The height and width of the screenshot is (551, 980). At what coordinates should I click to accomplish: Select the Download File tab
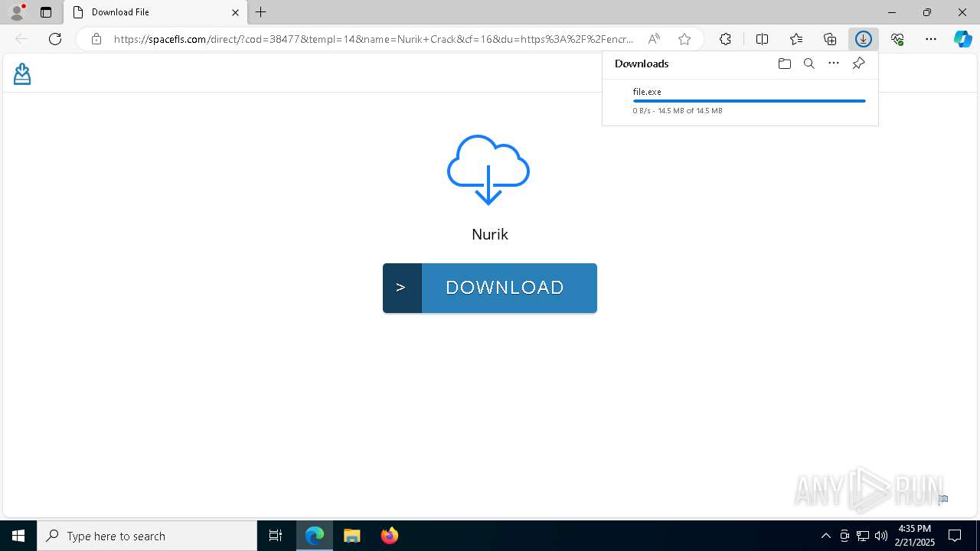[x=155, y=12]
